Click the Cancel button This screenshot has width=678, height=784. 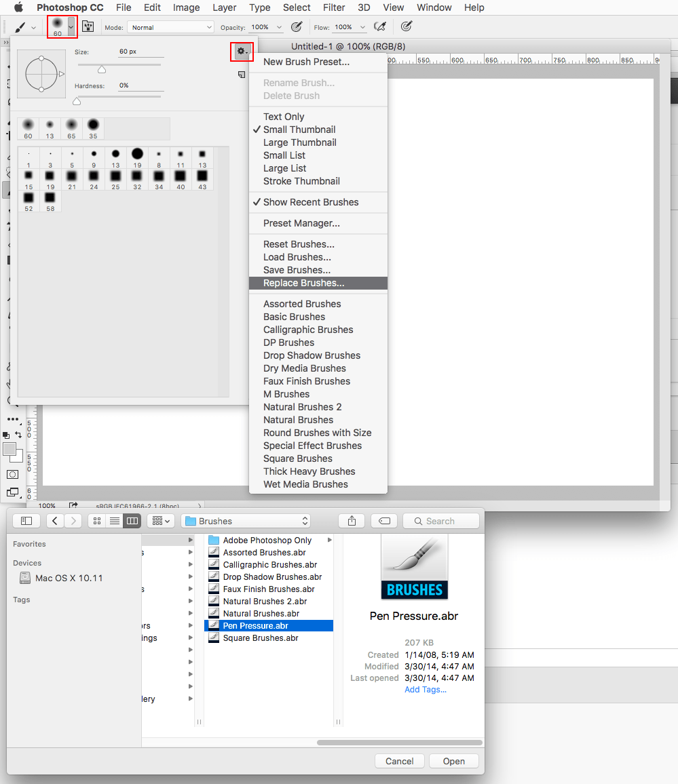point(399,761)
